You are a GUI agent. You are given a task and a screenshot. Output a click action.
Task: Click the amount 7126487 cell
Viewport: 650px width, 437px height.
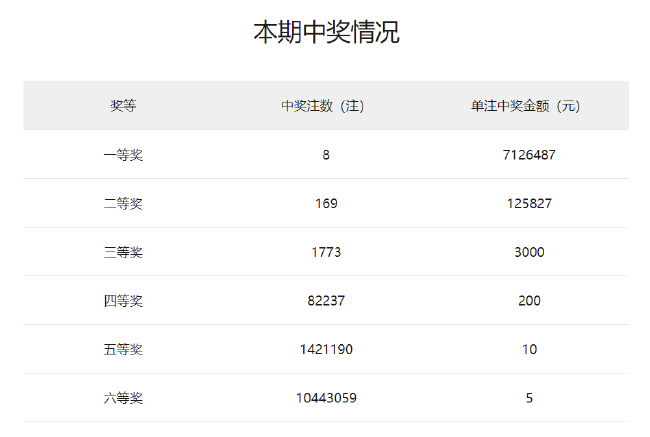coord(528,155)
